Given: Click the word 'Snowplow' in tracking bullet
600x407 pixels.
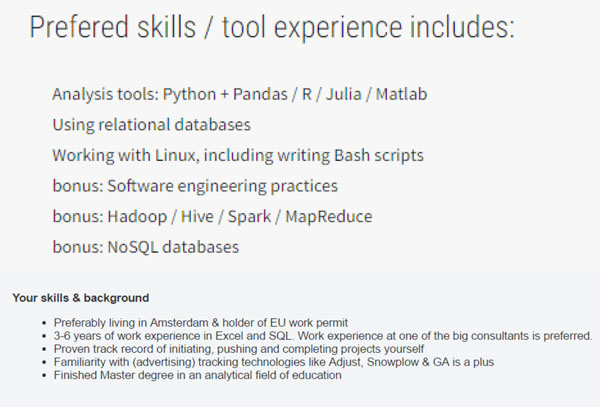Looking at the screenshot, I should click(x=393, y=362).
